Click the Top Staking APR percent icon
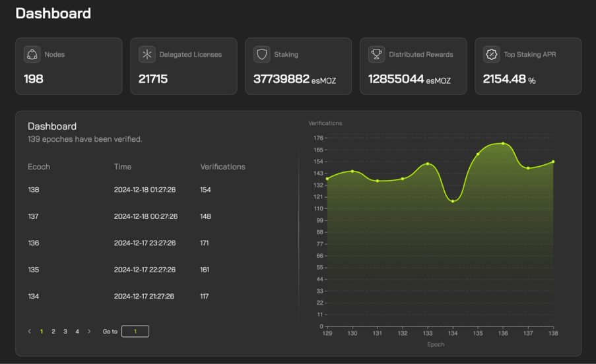The width and height of the screenshot is (596, 364). 491,55
